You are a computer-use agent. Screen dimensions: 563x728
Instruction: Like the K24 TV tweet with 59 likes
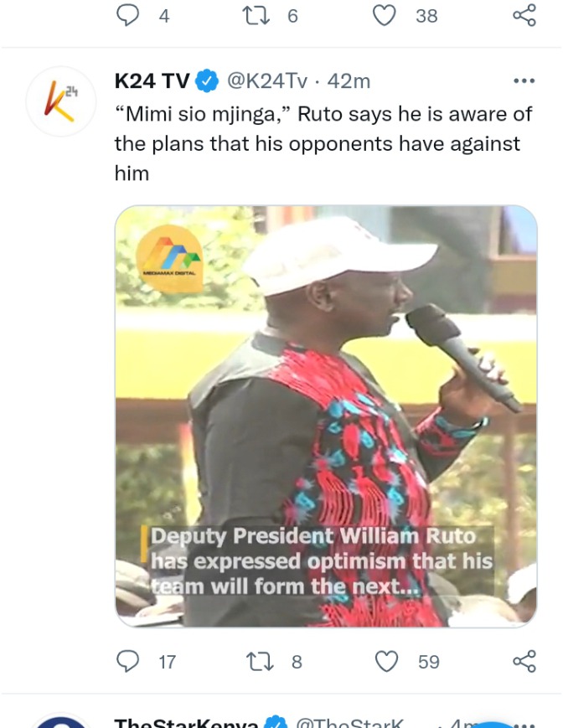coord(386,661)
